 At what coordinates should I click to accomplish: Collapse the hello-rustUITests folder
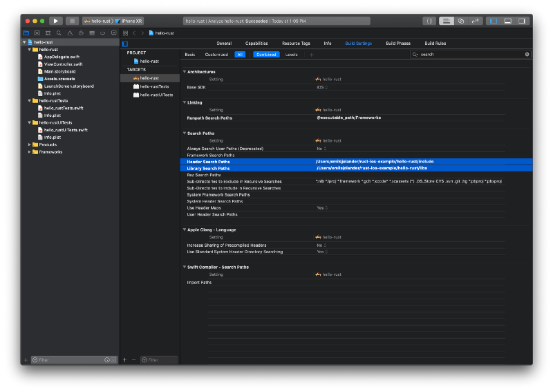click(x=29, y=122)
